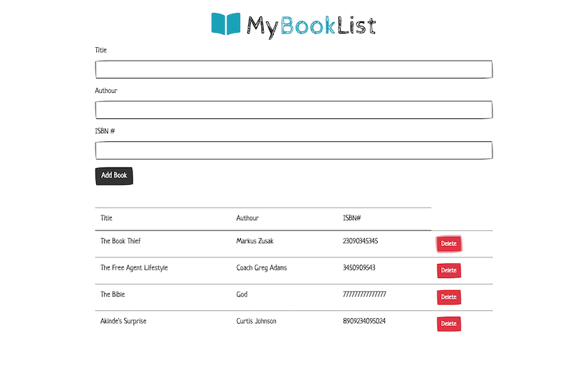Viewport: 588px width, 368px height.
Task: Click into the ISBN # field
Action: click(294, 150)
